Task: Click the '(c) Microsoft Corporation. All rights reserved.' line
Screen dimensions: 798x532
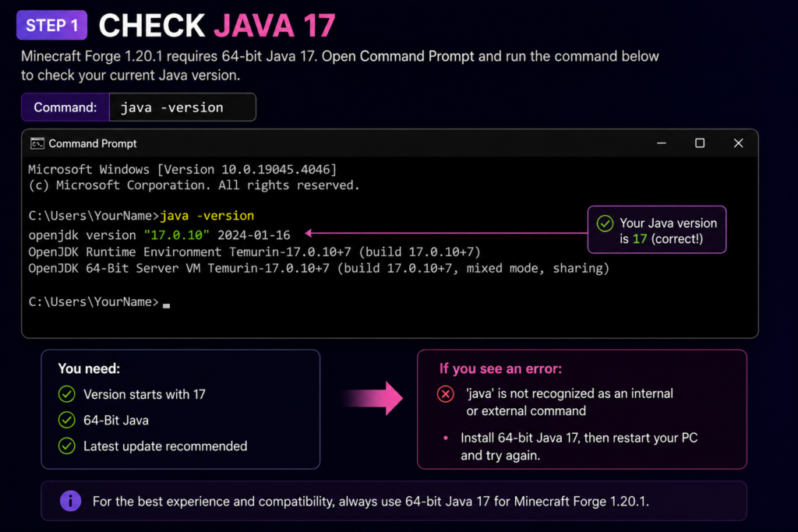Action: [x=194, y=185]
